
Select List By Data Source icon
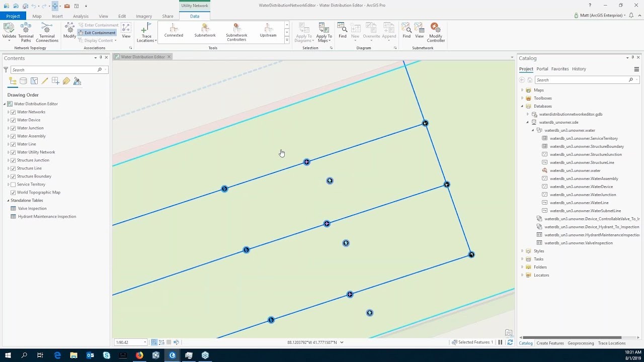(23, 81)
